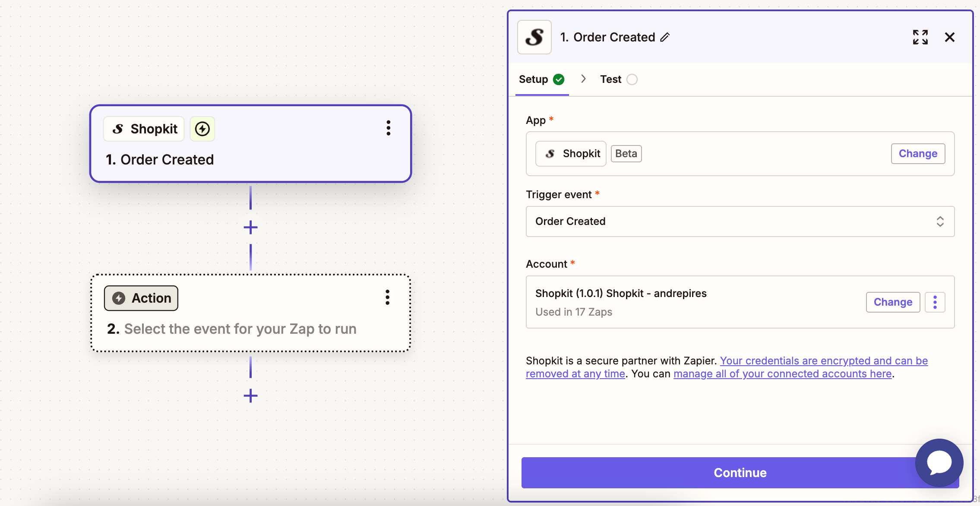This screenshot has height=506, width=980.
Task: Change the connected Shopkit account
Action: (x=892, y=302)
